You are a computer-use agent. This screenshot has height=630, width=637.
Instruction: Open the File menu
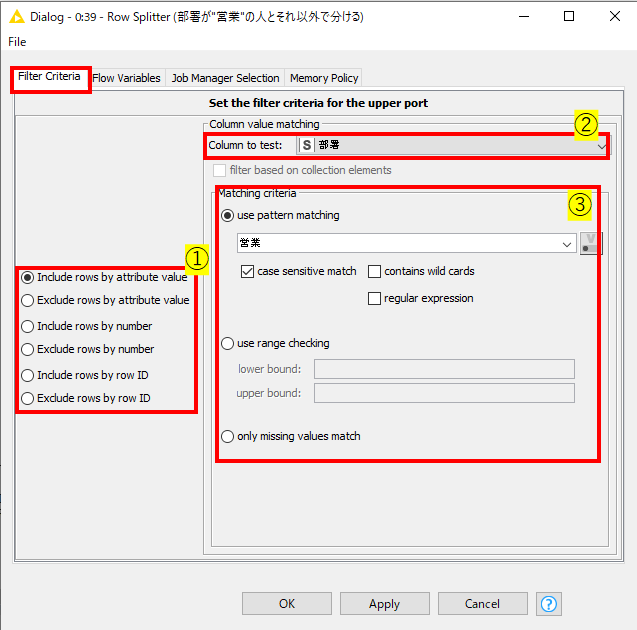pos(17,42)
